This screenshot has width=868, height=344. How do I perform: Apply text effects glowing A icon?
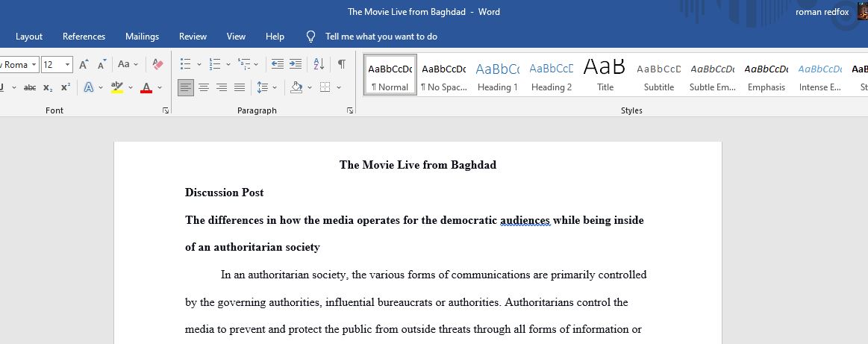[89, 87]
